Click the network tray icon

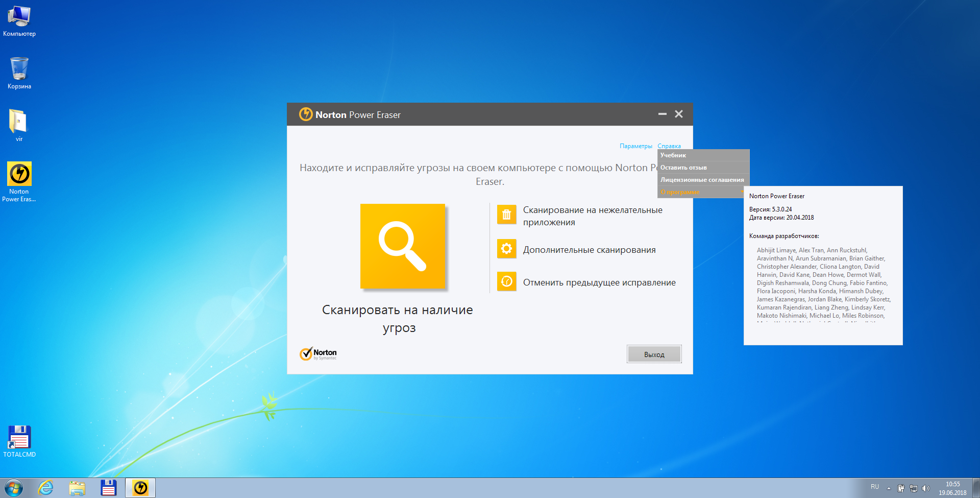pyautogui.click(x=914, y=488)
